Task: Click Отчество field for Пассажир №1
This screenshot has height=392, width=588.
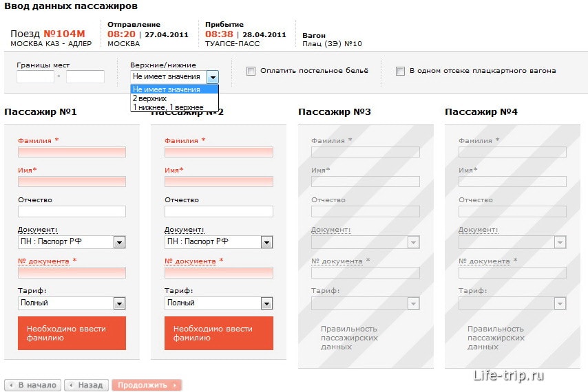Action: 72,212
